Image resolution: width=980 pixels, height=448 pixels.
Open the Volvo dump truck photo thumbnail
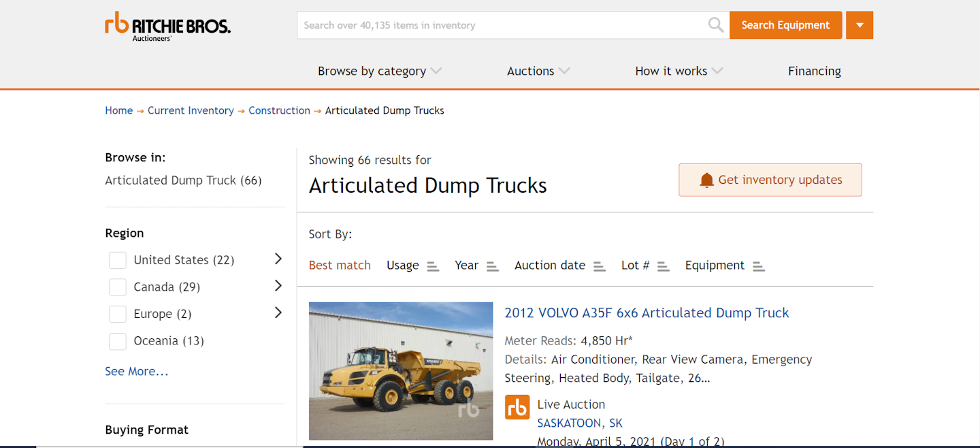[x=401, y=371]
